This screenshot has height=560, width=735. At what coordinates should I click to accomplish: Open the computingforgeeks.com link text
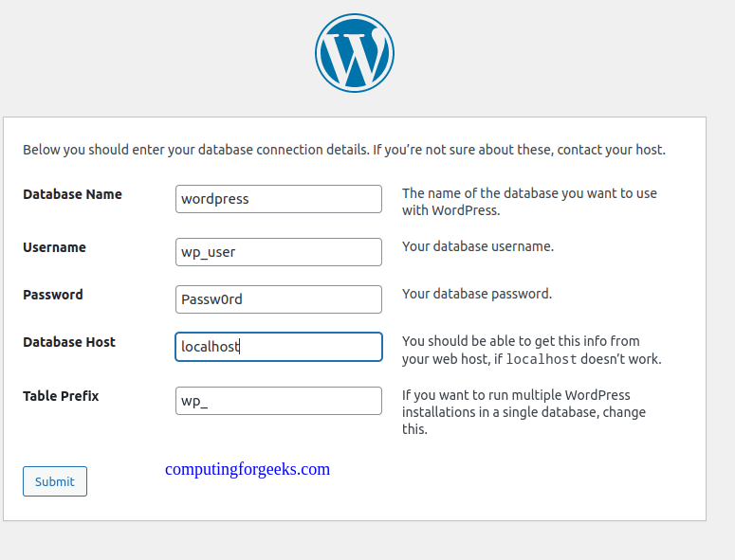(248, 469)
